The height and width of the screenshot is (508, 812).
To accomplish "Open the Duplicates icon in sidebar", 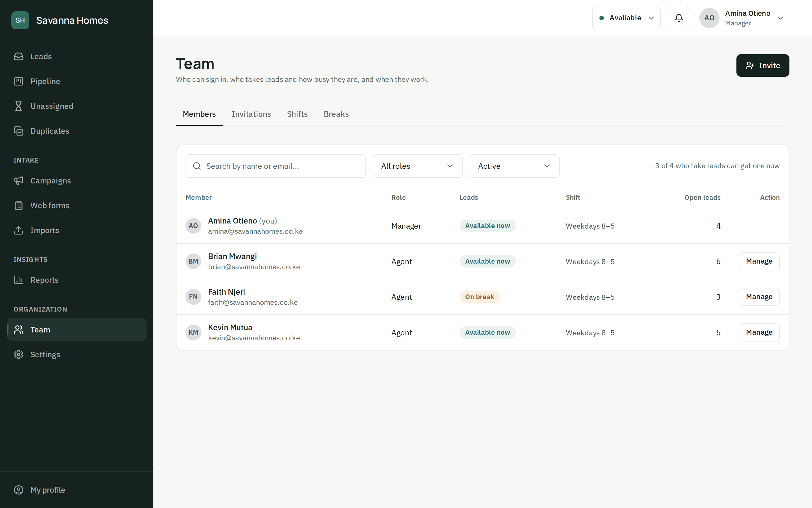I will pos(18,131).
